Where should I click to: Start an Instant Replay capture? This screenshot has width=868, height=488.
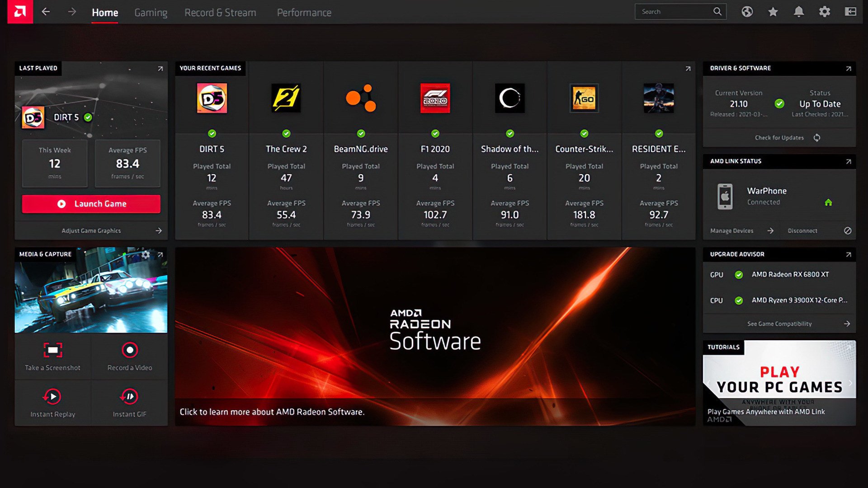click(x=53, y=402)
